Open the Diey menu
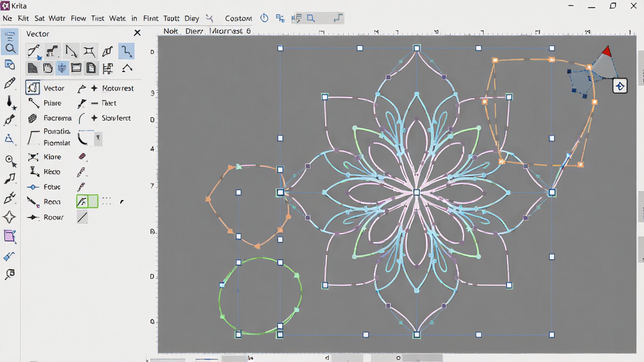644x362 pixels. click(x=192, y=18)
